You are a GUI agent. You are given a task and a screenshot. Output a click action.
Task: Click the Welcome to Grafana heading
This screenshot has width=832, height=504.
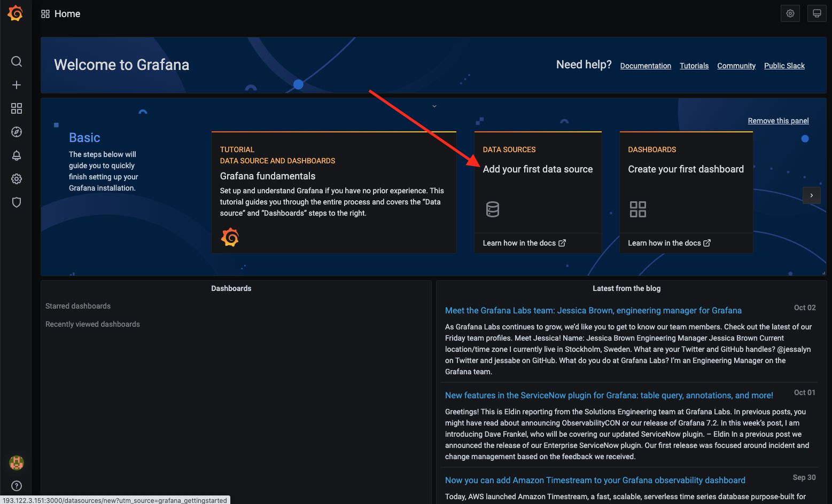pyautogui.click(x=122, y=65)
